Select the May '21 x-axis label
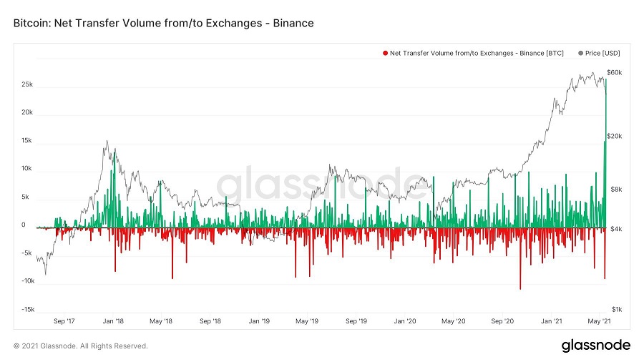644x362 pixels. (597, 322)
